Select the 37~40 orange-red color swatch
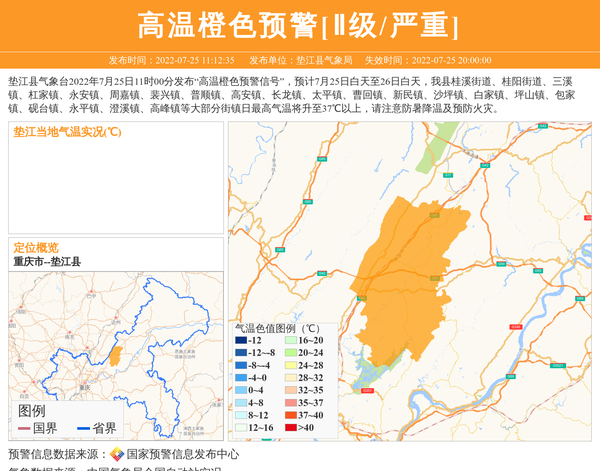This screenshot has height=471, width=600. pyautogui.click(x=292, y=415)
